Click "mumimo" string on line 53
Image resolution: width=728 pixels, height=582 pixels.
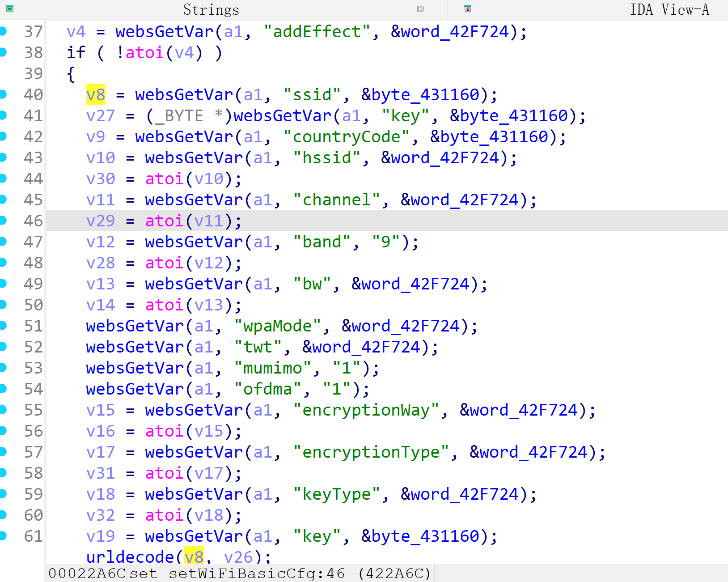[273, 368]
